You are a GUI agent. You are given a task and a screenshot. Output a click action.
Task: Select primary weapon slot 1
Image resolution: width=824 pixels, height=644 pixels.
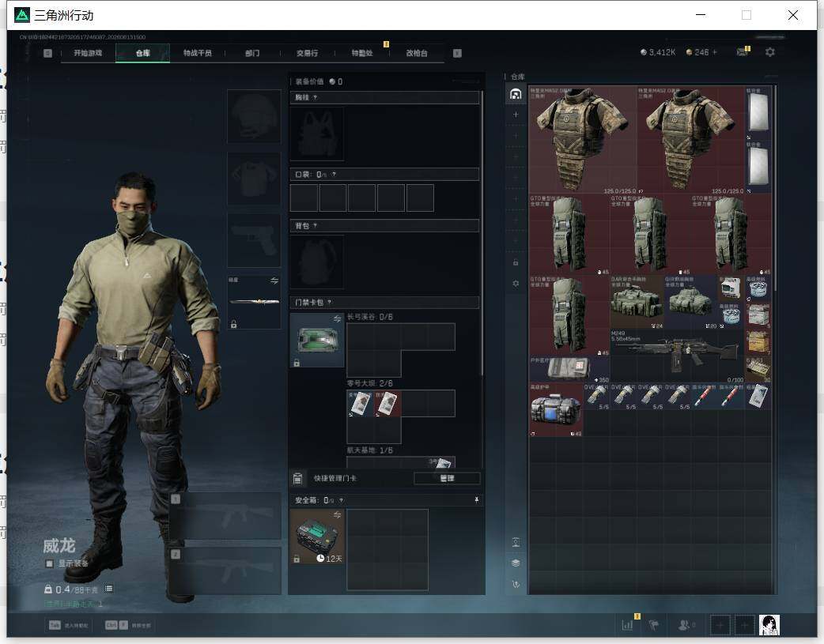225,516
